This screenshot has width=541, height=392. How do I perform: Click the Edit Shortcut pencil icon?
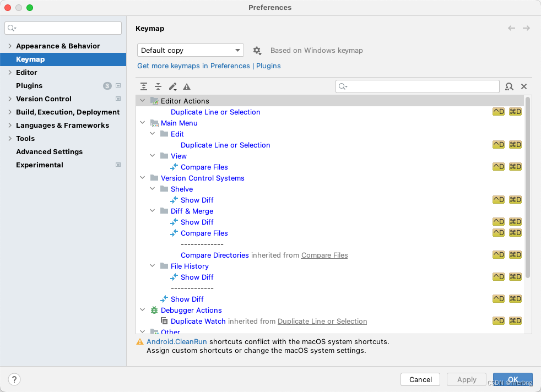pyautogui.click(x=172, y=86)
